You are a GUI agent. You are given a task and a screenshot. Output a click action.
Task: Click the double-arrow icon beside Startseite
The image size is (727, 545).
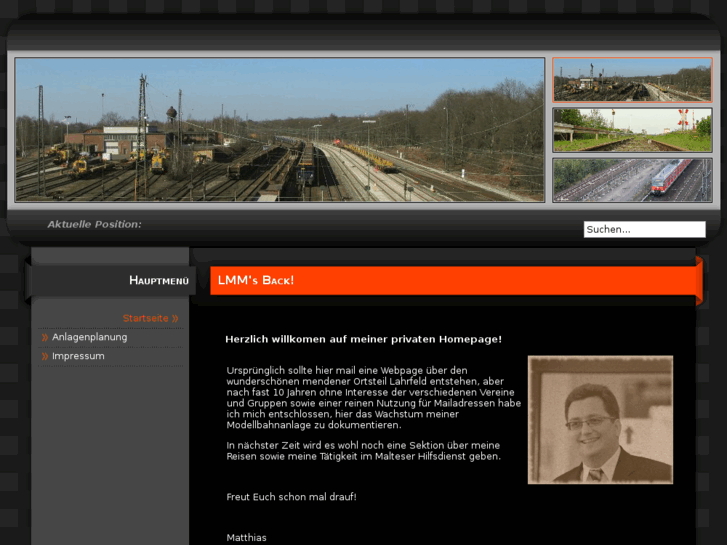(x=175, y=318)
